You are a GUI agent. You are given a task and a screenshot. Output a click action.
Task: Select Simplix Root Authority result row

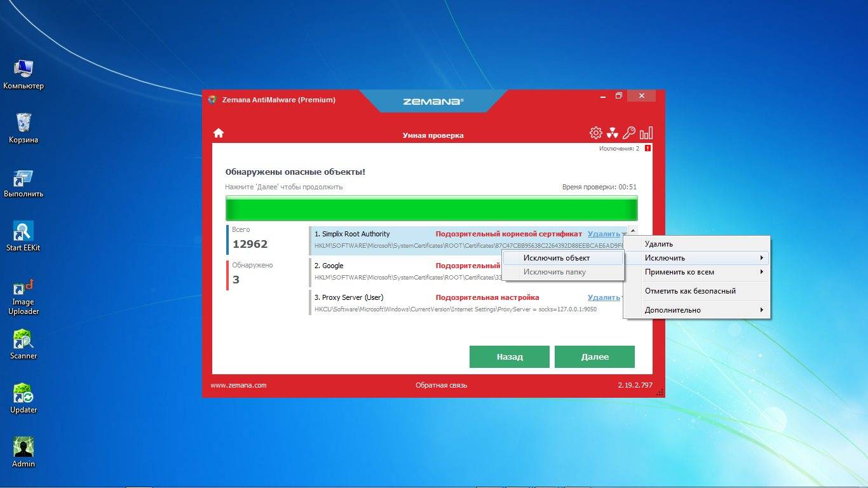click(x=469, y=240)
